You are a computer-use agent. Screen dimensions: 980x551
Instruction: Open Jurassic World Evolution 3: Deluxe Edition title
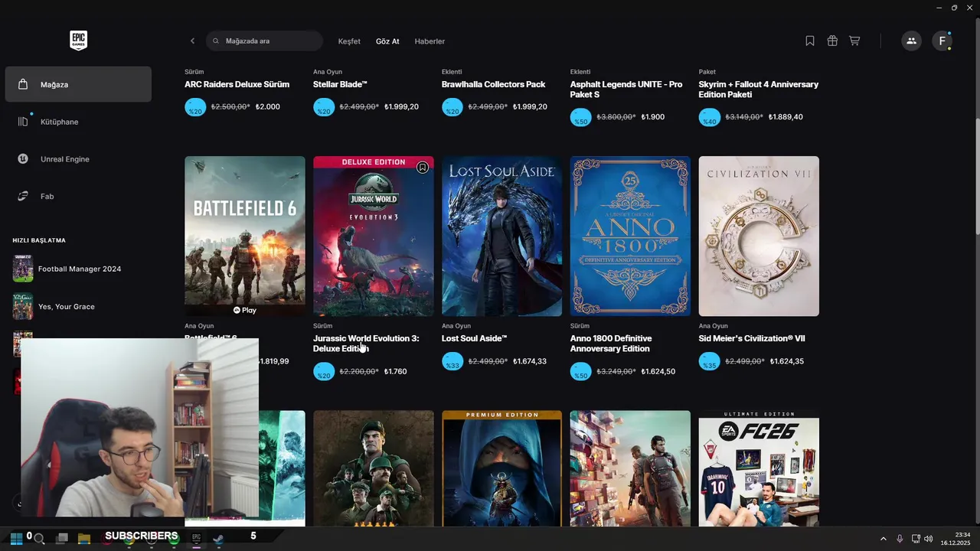[x=366, y=344]
